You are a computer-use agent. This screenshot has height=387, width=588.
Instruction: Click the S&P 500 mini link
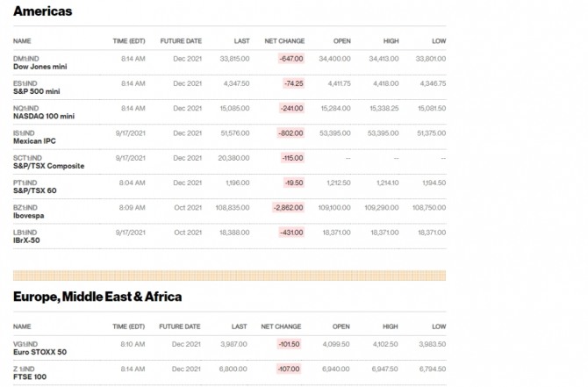point(38,91)
